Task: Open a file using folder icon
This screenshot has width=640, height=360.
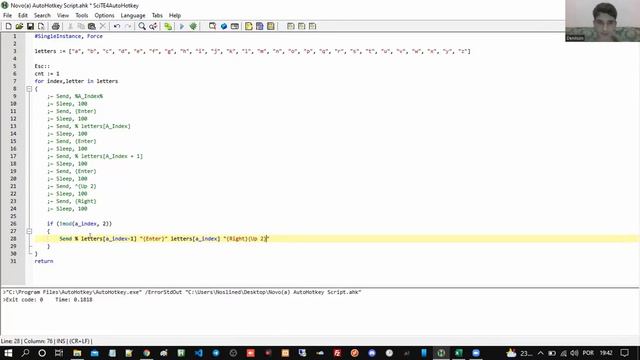Action: (x=19, y=27)
